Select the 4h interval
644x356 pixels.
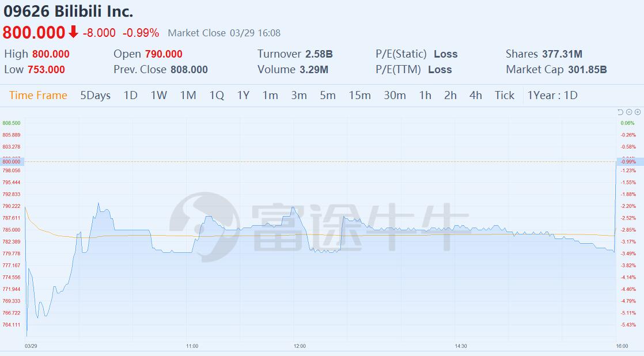(x=475, y=95)
